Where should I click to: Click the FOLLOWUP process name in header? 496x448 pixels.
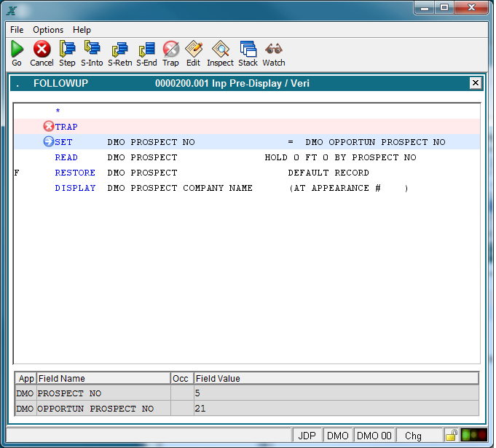[60, 83]
